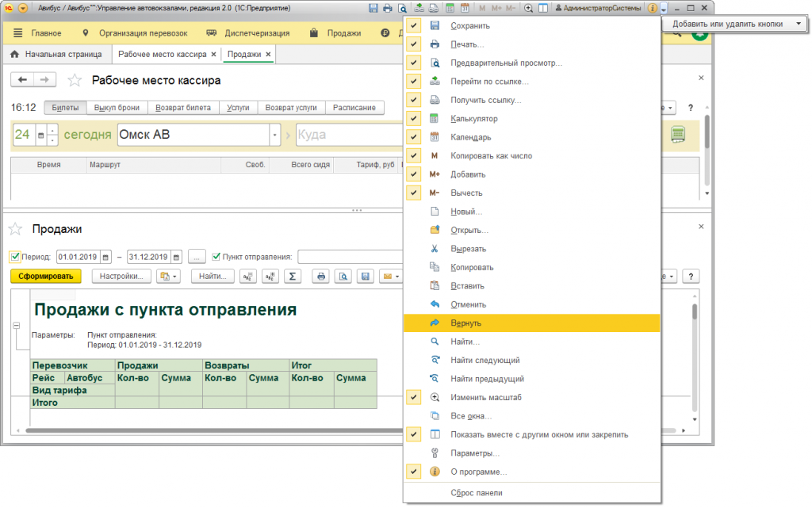Image resolution: width=812 pixels, height=508 pixels.
Task: Click the back arrow navigation button
Action: 23,80
